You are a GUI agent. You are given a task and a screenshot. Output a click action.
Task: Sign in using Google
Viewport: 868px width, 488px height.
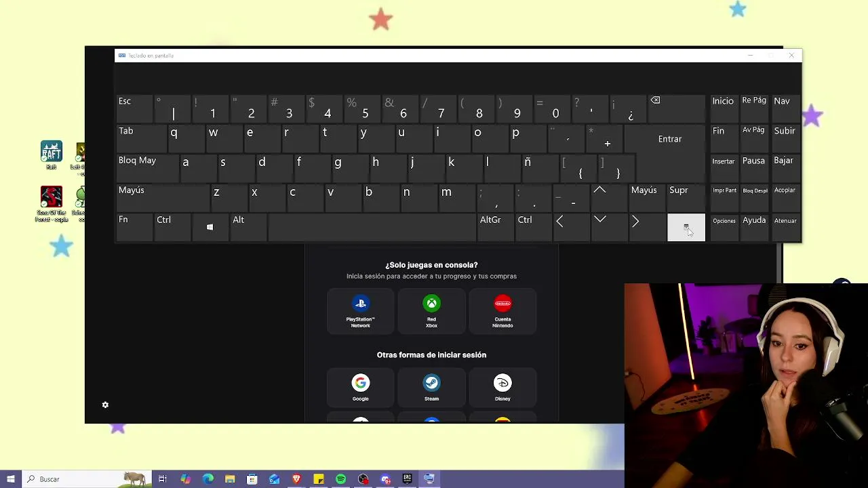tap(360, 388)
